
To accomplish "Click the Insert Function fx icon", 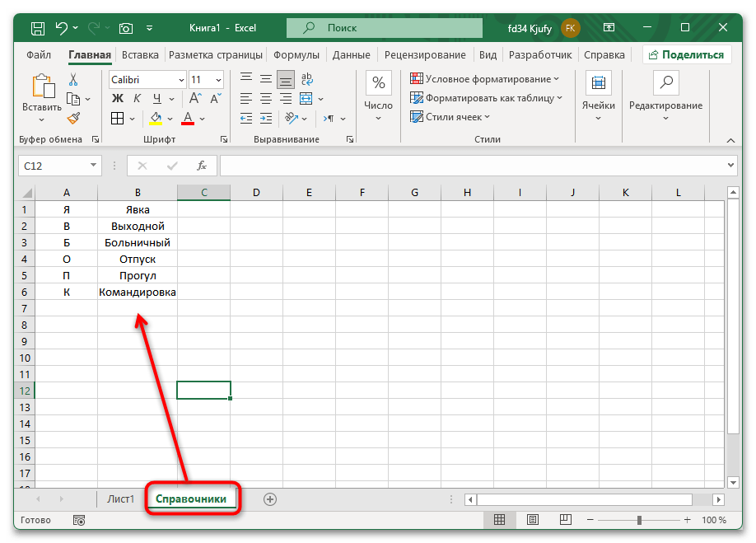I will click(x=201, y=166).
